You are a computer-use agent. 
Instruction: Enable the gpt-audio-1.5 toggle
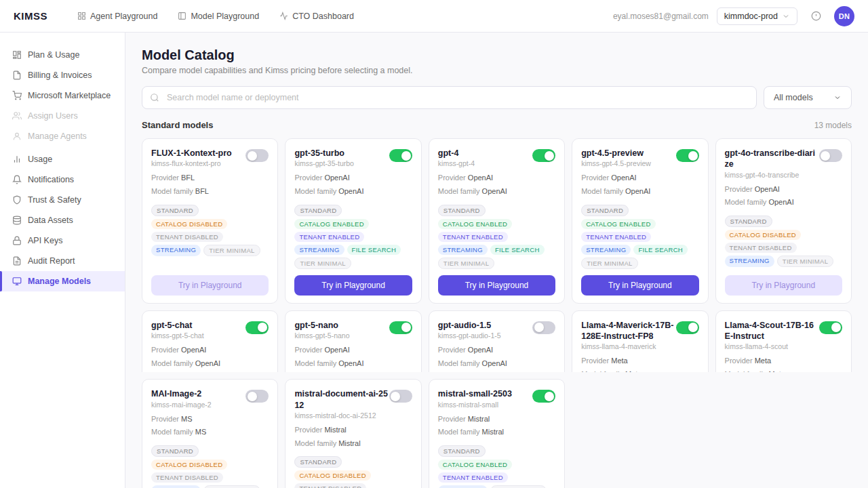point(544,328)
